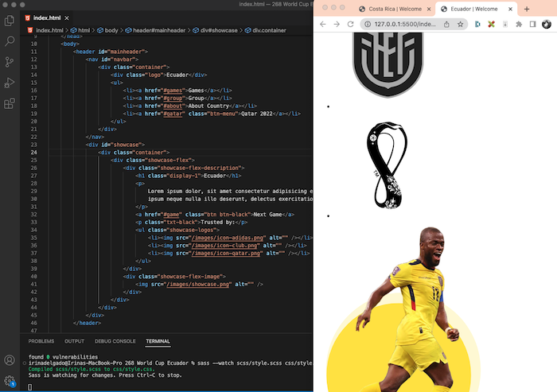The height and width of the screenshot is (392, 557).
Task: Click the /images/icon-qatar.png path in code
Action: (228, 254)
